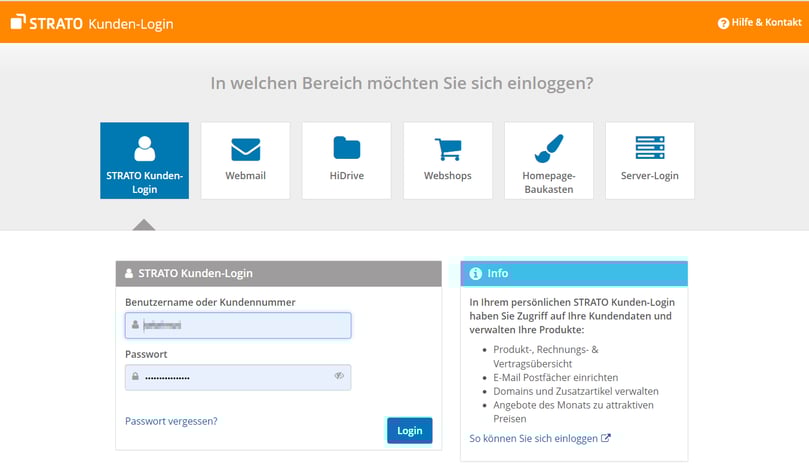Click the info circle icon in Info header
The image size is (809, 476).
click(x=475, y=274)
